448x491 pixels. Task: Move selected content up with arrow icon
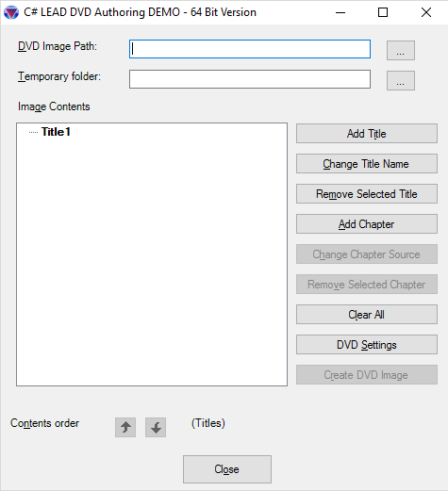(125, 427)
